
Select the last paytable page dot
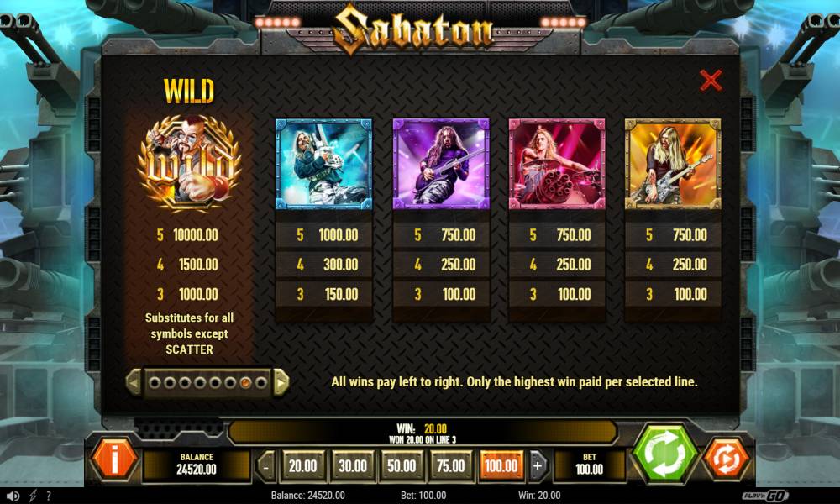coord(261,382)
